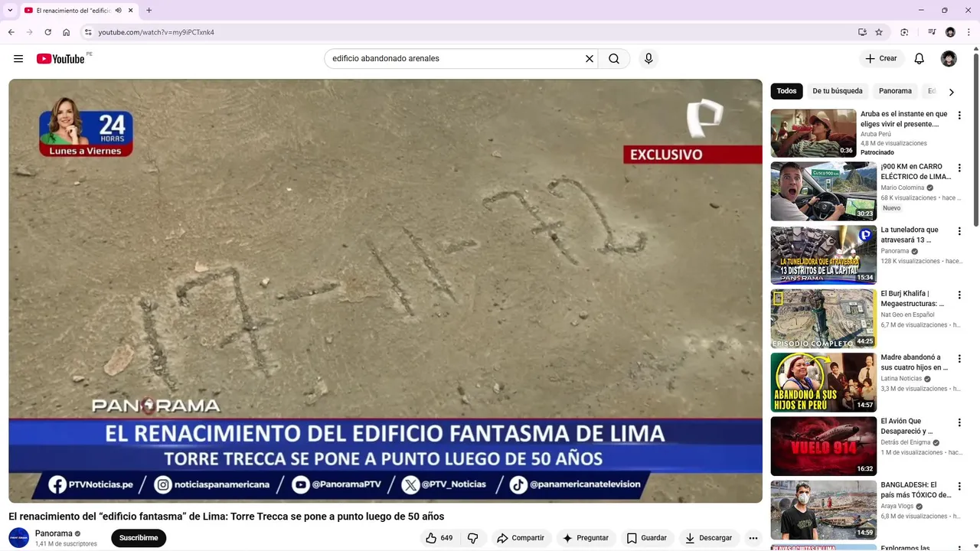The height and width of the screenshot is (551, 980).
Task: Open the tab search dropdown arrow
Action: point(10,11)
